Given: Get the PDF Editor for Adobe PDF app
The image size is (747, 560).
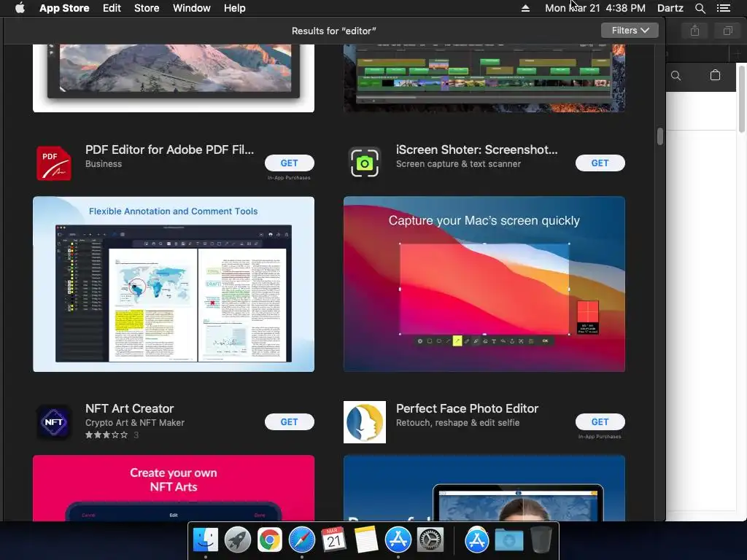Looking at the screenshot, I should pyautogui.click(x=289, y=163).
